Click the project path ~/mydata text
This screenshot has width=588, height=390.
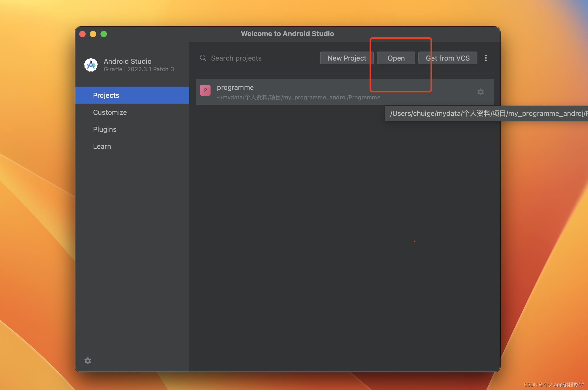click(299, 97)
